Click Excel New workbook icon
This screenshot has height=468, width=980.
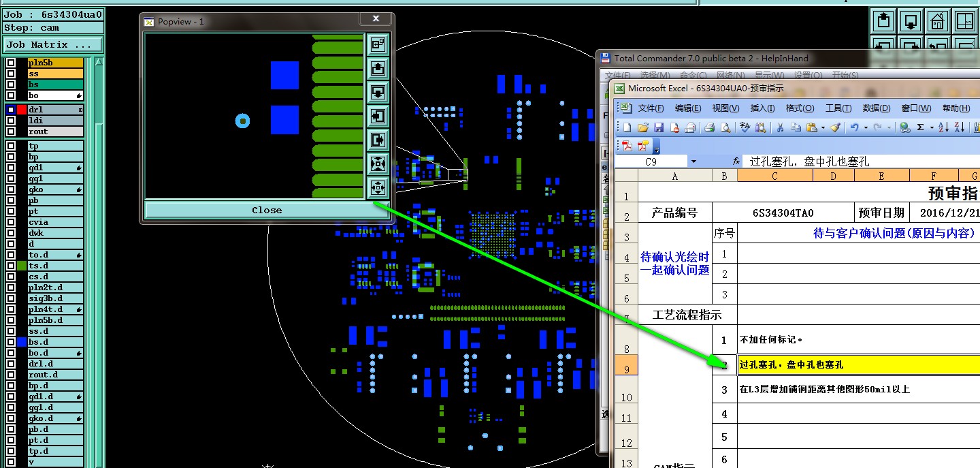coord(626,127)
